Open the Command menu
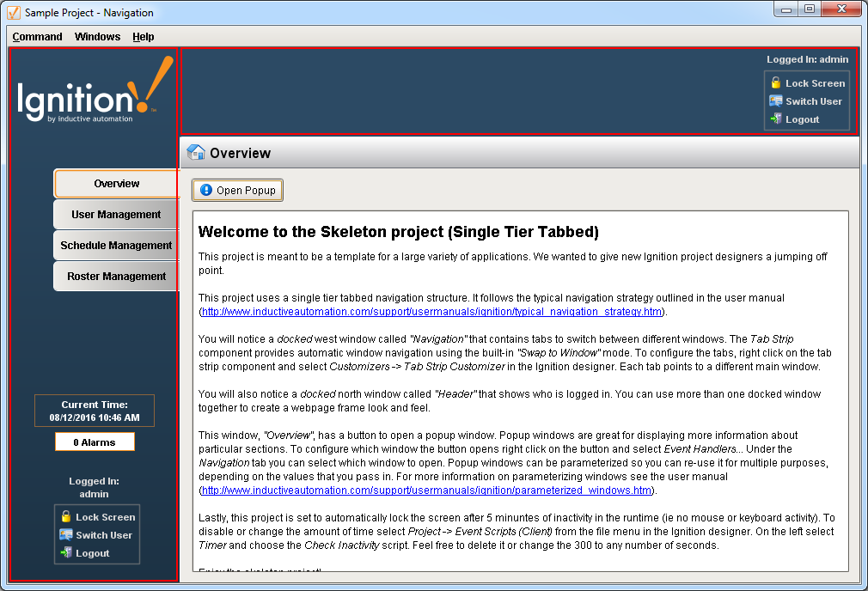 click(36, 37)
